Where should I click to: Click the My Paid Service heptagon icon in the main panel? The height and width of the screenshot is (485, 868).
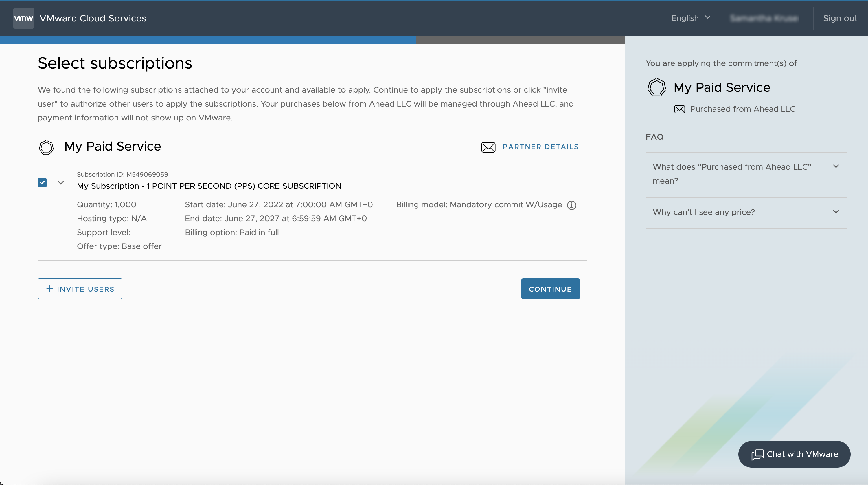click(x=46, y=147)
